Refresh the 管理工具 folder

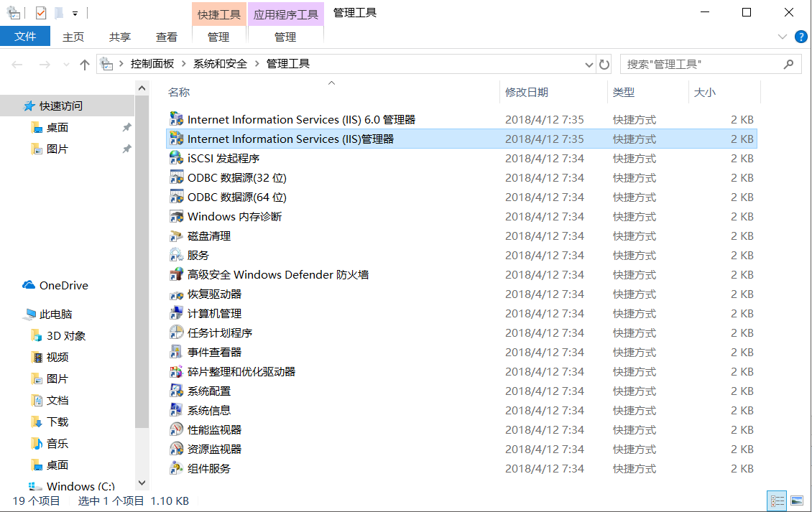604,65
